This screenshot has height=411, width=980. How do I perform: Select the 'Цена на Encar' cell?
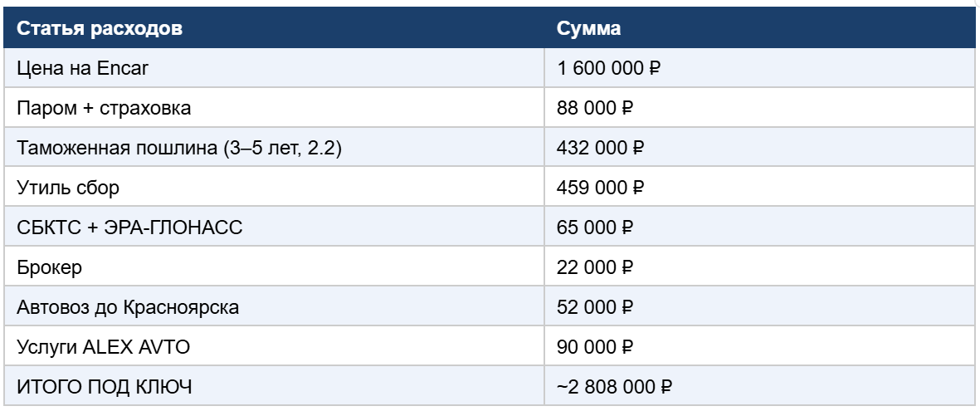274,67
